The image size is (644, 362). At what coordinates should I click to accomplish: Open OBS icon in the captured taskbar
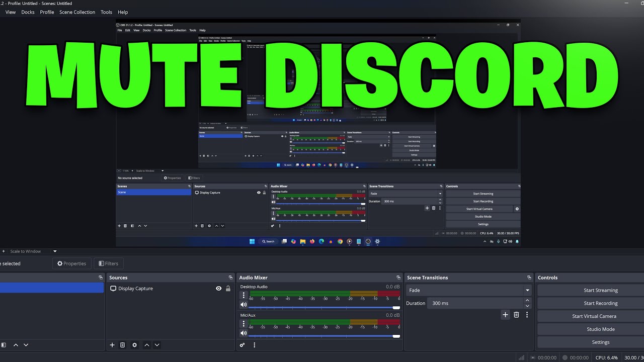368,241
